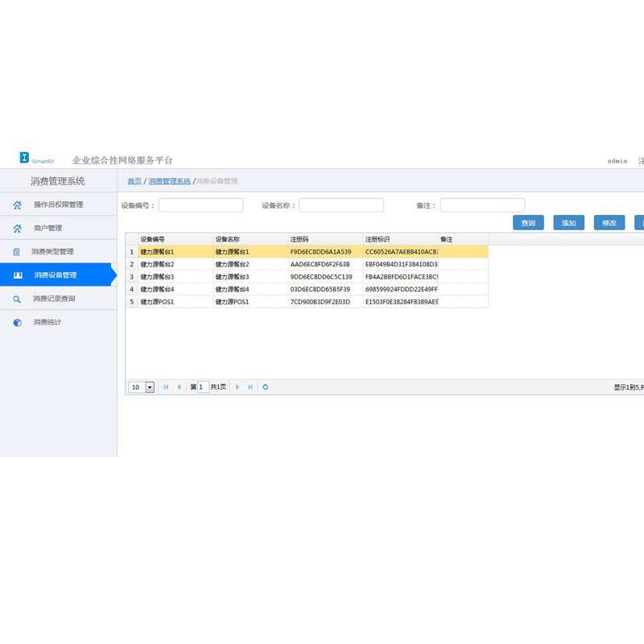Open 消费类型管理 menu item
The width and height of the screenshot is (644, 644).
58,251
